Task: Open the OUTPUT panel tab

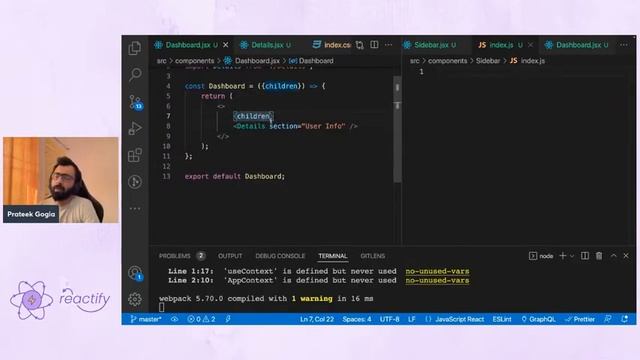Action: coord(230,256)
